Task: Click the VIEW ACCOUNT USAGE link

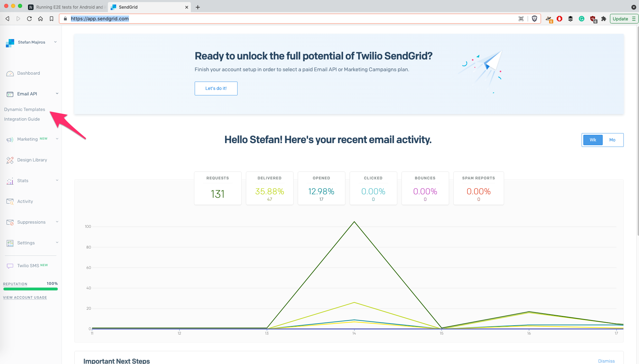Action: coord(25,298)
